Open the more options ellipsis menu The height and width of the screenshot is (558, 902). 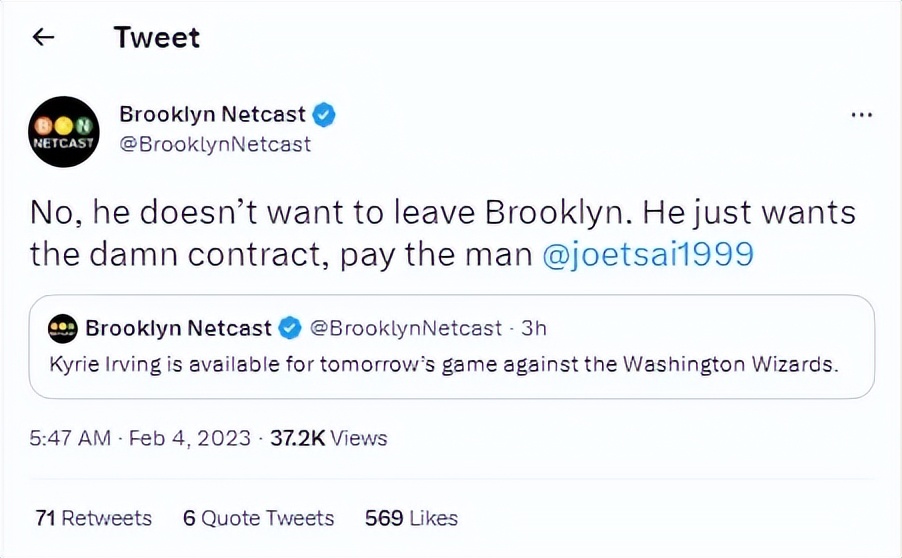pos(861,115)
